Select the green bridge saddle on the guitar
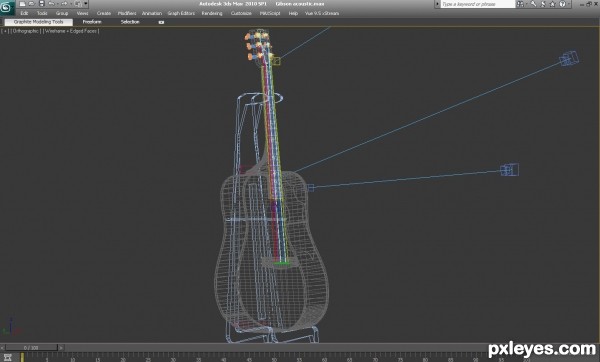Viewport: 600px width, 362px height. (x=281, y=263)
